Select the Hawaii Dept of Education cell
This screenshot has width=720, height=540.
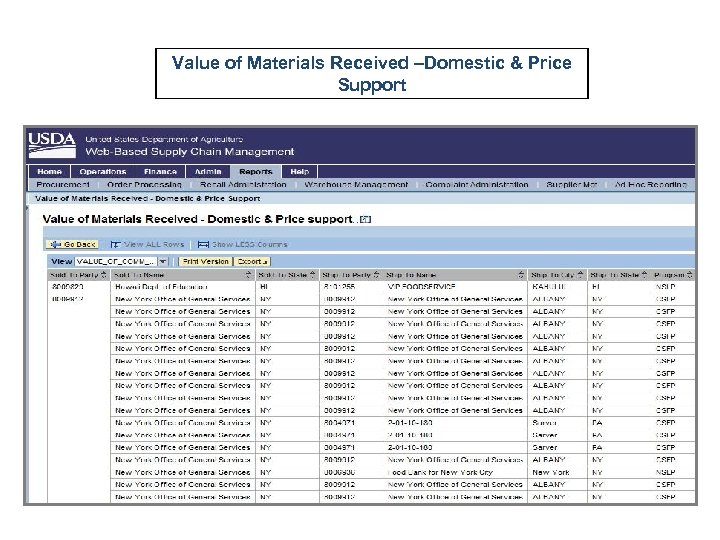tap(183, 287)
